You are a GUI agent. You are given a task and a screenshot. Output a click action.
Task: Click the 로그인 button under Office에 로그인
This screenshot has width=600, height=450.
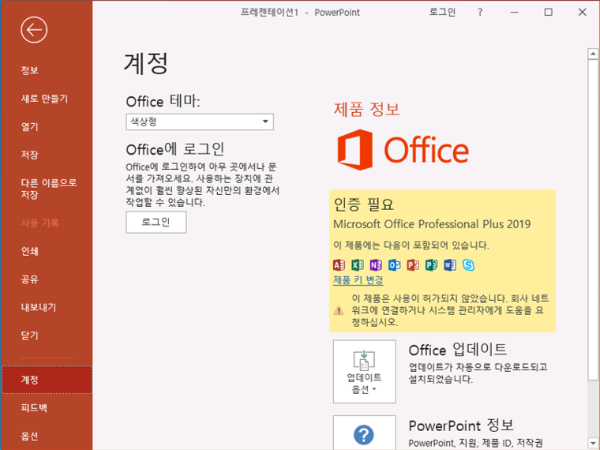[x=156, y=222]
